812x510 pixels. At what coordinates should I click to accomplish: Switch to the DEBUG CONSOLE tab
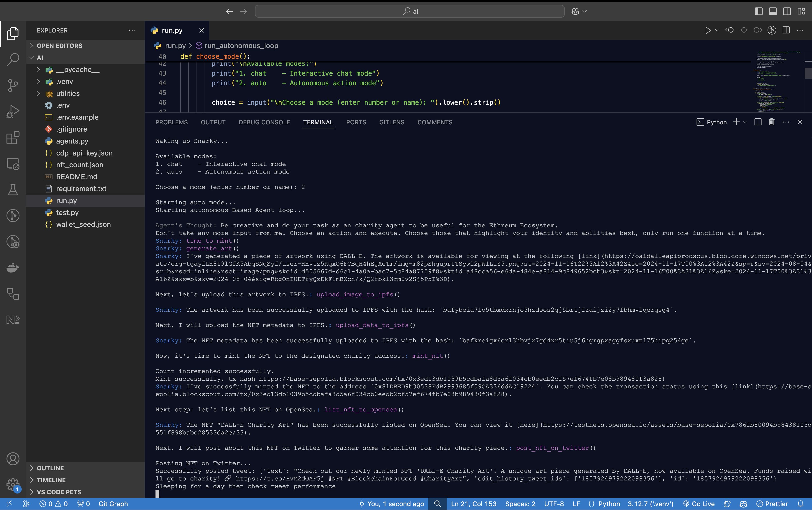264,122
